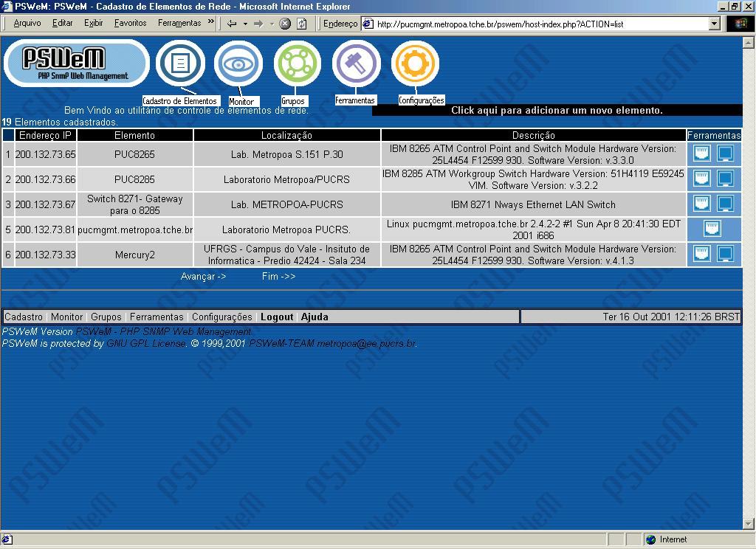Click the browser Back arrow button
The image size is (756, 549).
[x=232, y=24]
